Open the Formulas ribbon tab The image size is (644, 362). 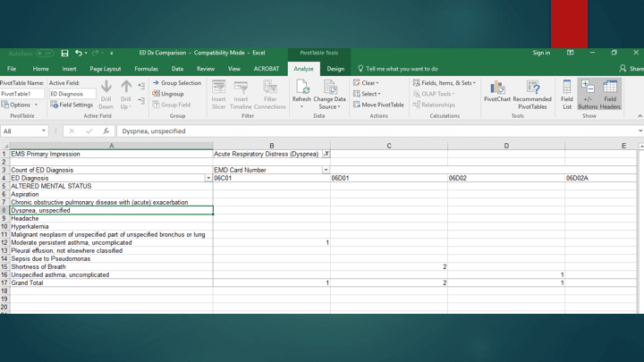146,69
